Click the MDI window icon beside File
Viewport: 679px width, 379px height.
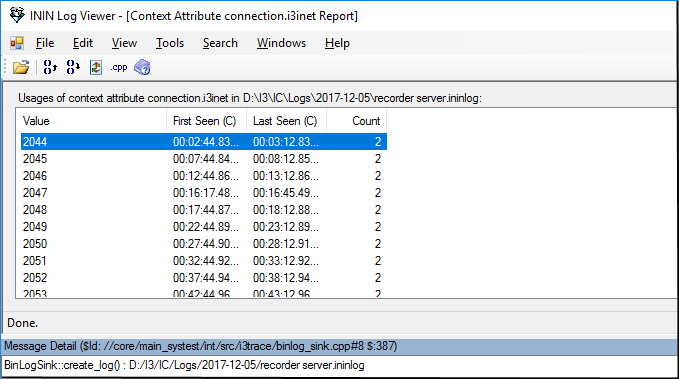coord(17,43)
